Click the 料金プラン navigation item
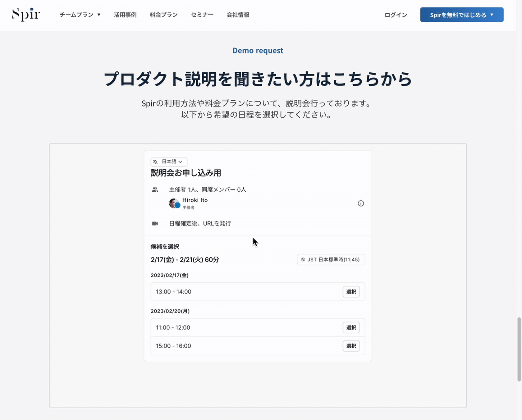 point(163,15)
